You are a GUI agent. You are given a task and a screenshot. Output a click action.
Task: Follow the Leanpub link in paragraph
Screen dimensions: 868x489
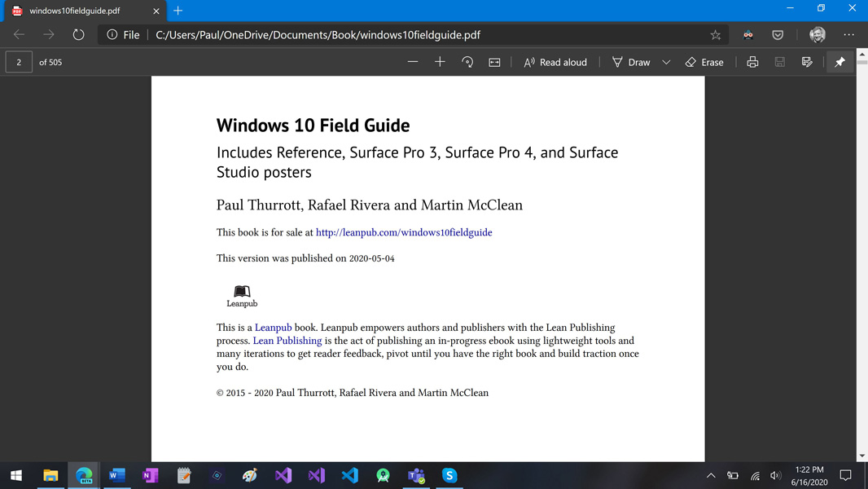coord(273,328)
